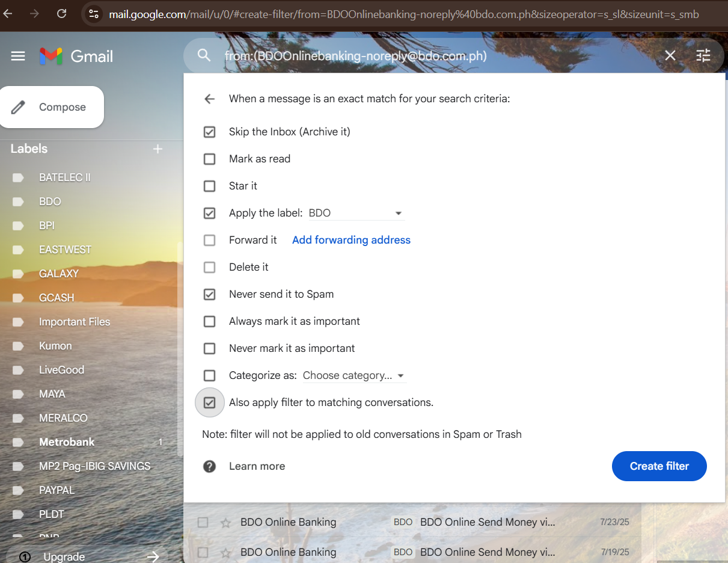Click the Labels heading
728x563 pixels.
(29, 149)
